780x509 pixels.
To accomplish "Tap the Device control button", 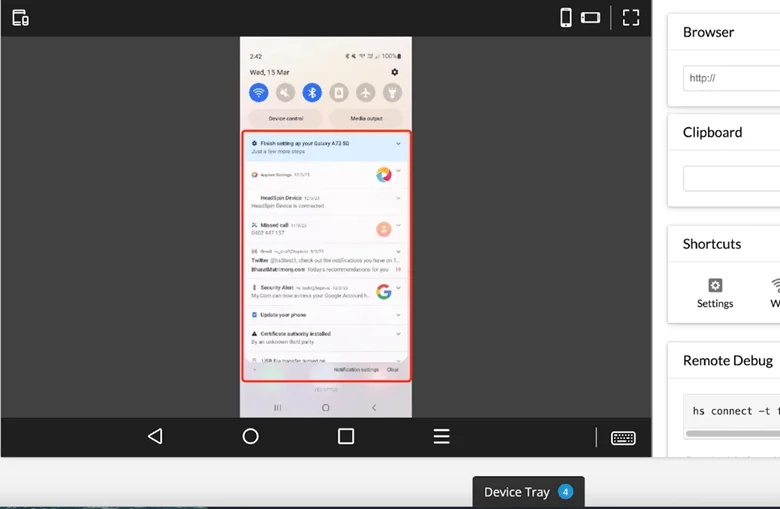I will (x=286, y=118).
